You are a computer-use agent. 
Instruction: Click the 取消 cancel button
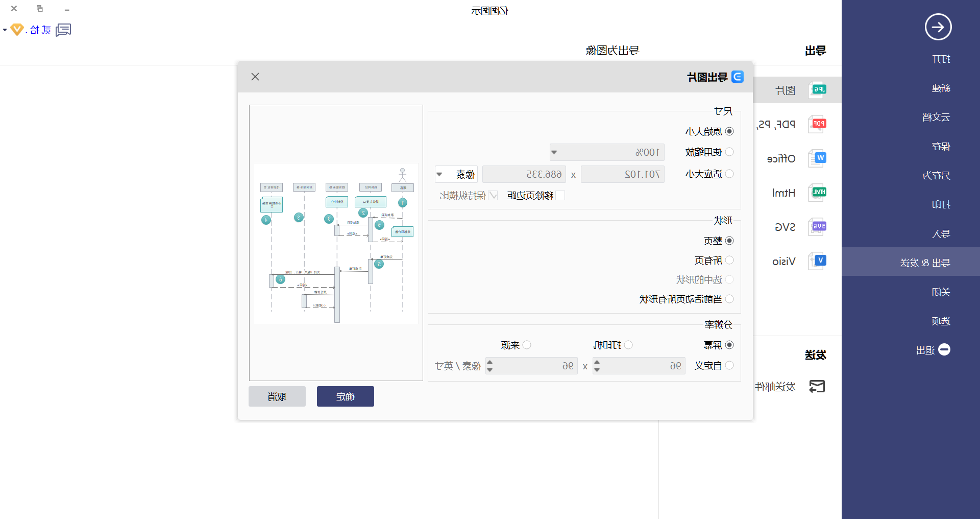click(x=277, y=396)
